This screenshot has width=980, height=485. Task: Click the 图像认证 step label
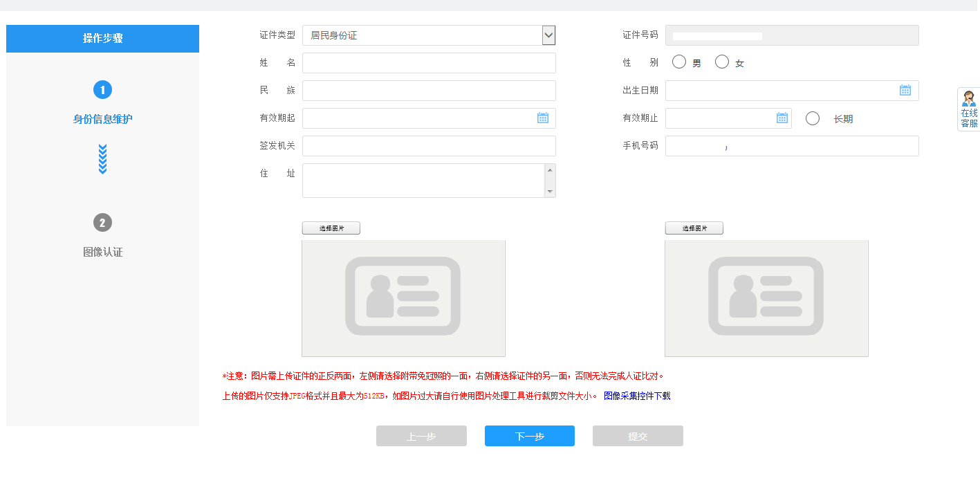[102, 253]
